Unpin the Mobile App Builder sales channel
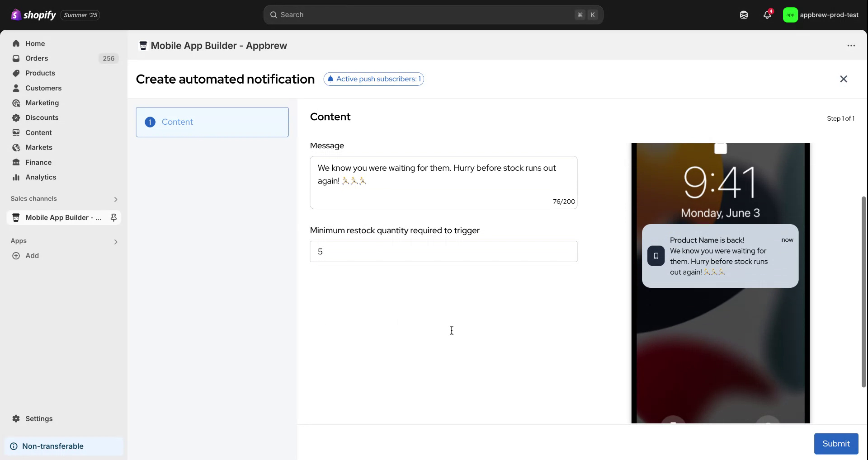The image size is (868, 460). coord(113,217)
